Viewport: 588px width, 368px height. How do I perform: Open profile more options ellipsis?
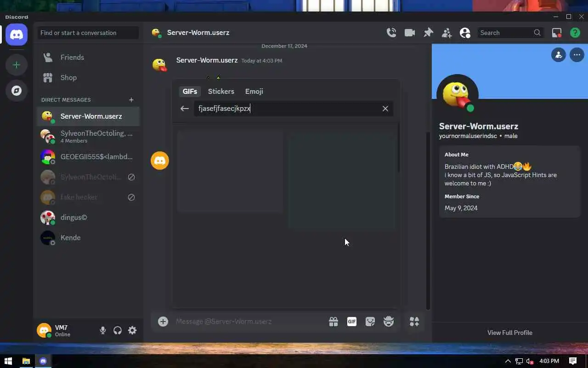point(577,55)
